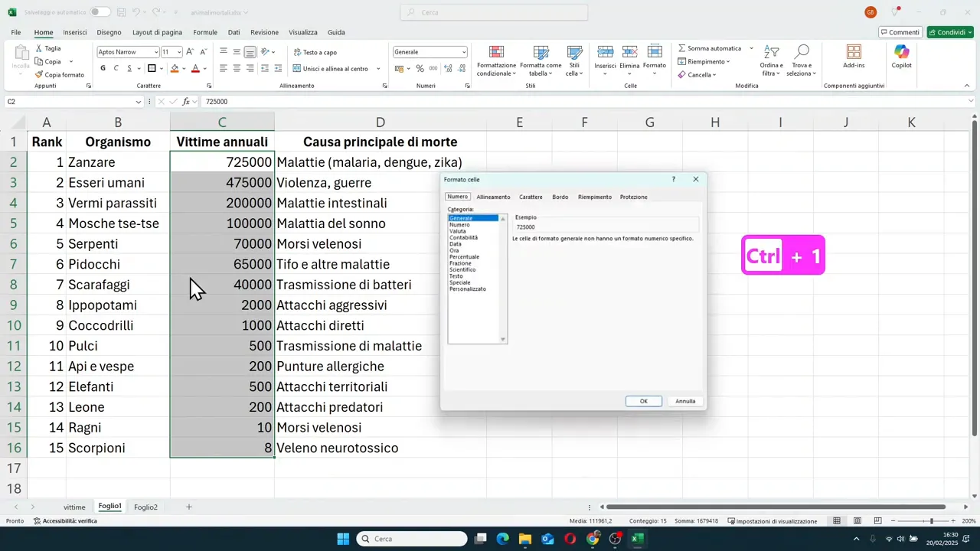Image resolution: width=980 pixels, height=551 pixels.
Task: Click the Cerca search box in title bar
Action: [494, 12]
